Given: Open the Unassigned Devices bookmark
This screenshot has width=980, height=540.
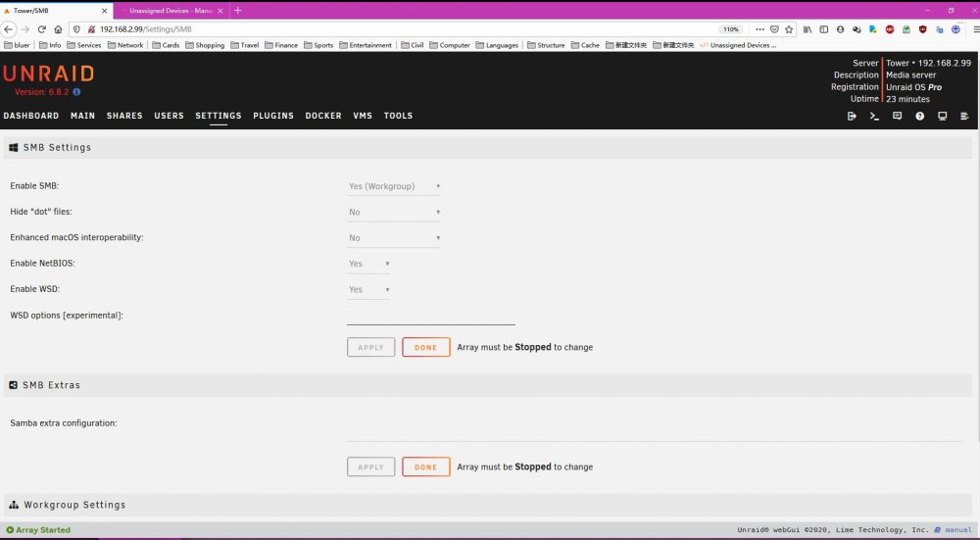Looking at the screenshot, I should click(738, 45).
